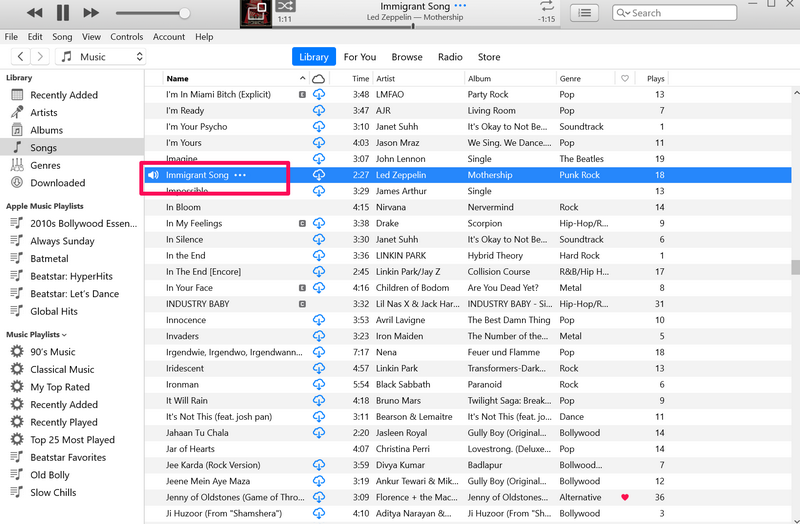Download In My Feelings from the cloud
Screen dimensions: 800x524
[x=319, y=223]
